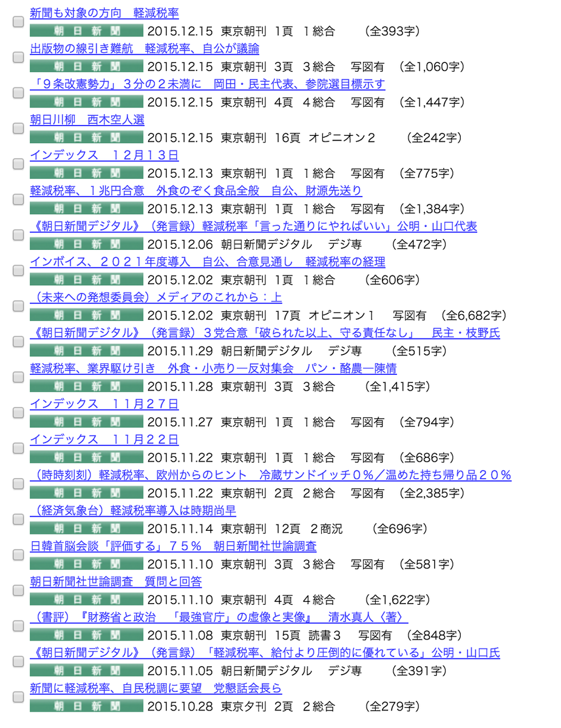Click the 朝日新聞 badge on the 2015.12.06 row
The height and width of the screenshot is (728, 561).
pyautogui.click(x=87, y=244)
